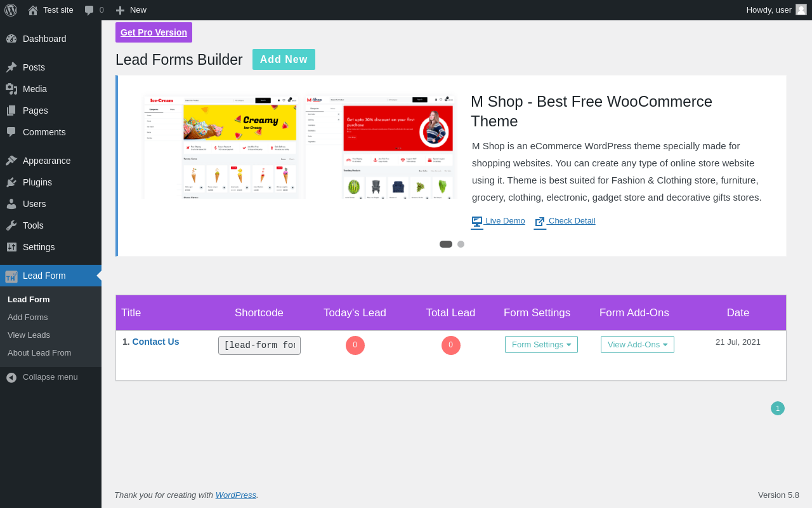The height and width of the screenshot is (508, 812).
Task: Click the Pages icon in sidebar
Action: click(x=11, y=110)
